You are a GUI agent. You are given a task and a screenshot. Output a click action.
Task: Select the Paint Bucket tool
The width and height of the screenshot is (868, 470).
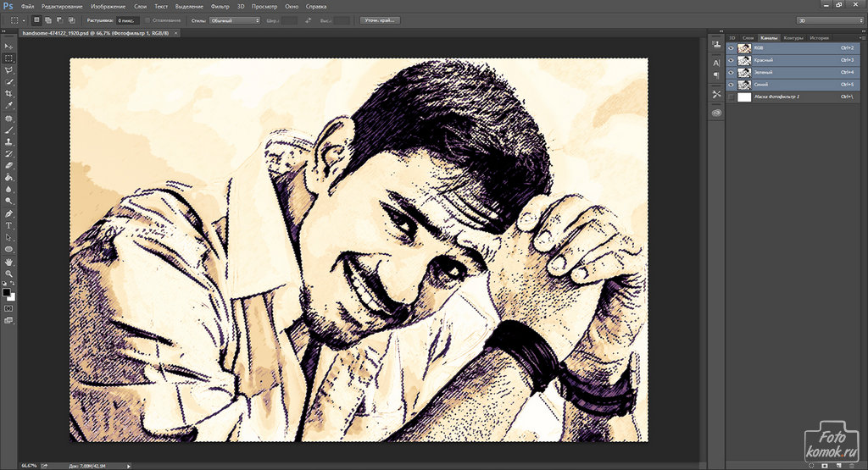[x=8, y=178]
